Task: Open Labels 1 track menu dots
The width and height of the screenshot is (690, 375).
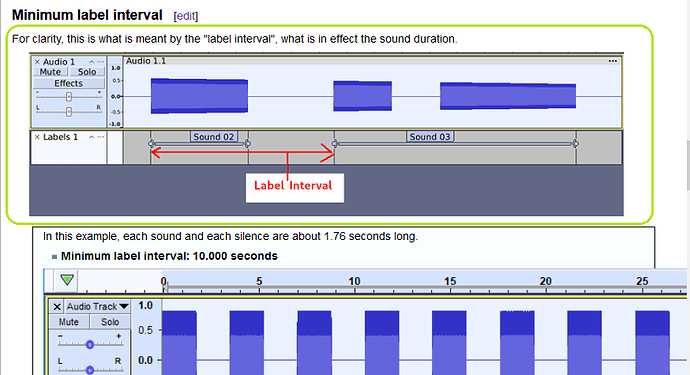Action: [101, 137]
